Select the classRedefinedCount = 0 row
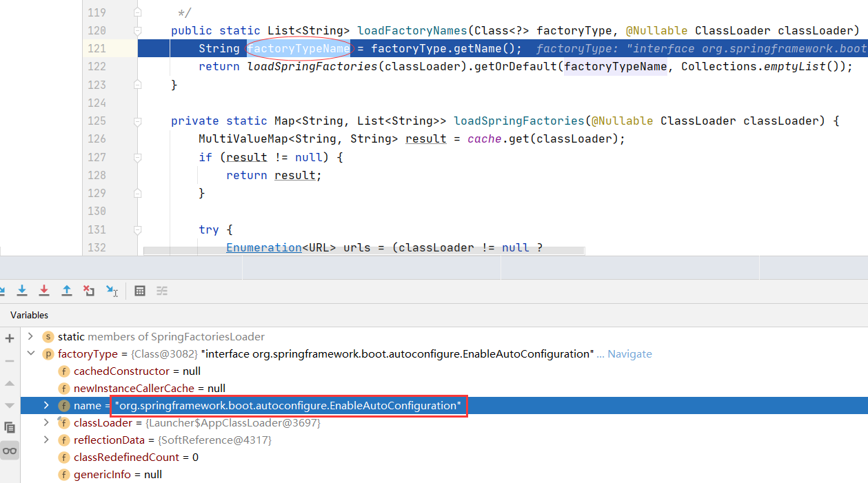Screen dimensions: 868x483 click(x=444, y=457)
